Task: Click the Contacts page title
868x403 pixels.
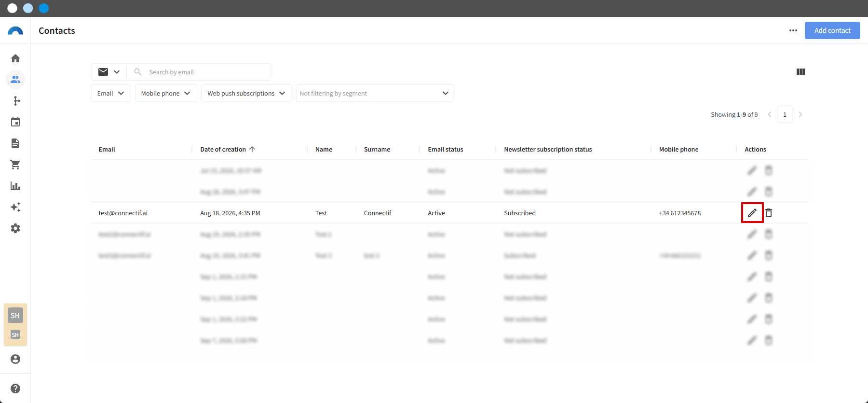Action: (x=57, y=30)
